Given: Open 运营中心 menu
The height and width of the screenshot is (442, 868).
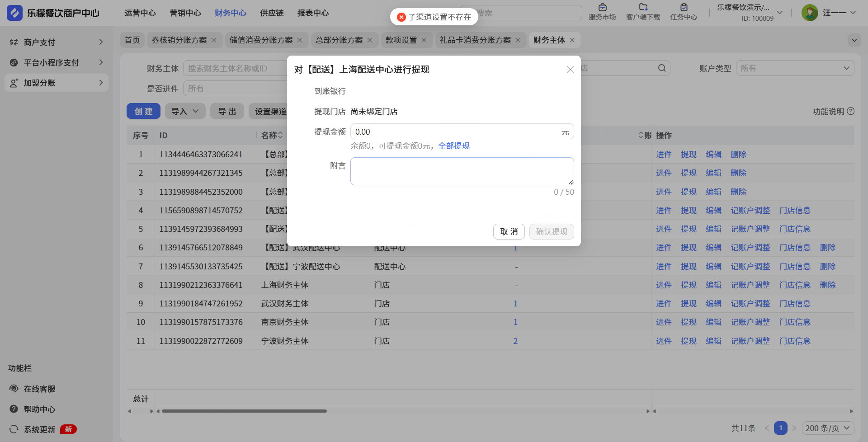Looking at the screenshot, I should 140,13.
